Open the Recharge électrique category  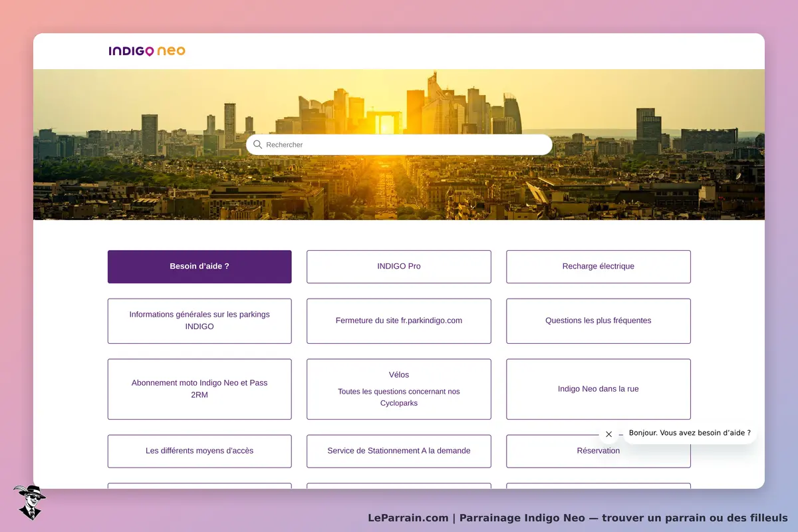click(598, 267)
